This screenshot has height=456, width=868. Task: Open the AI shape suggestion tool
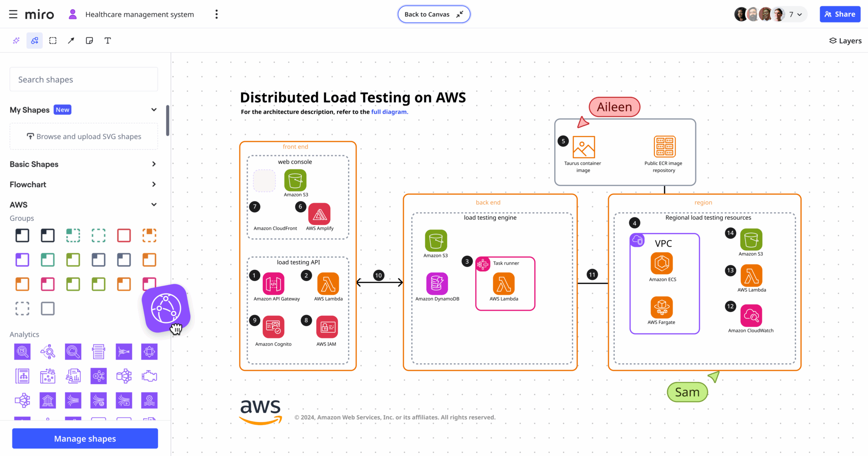pos(16,40)
